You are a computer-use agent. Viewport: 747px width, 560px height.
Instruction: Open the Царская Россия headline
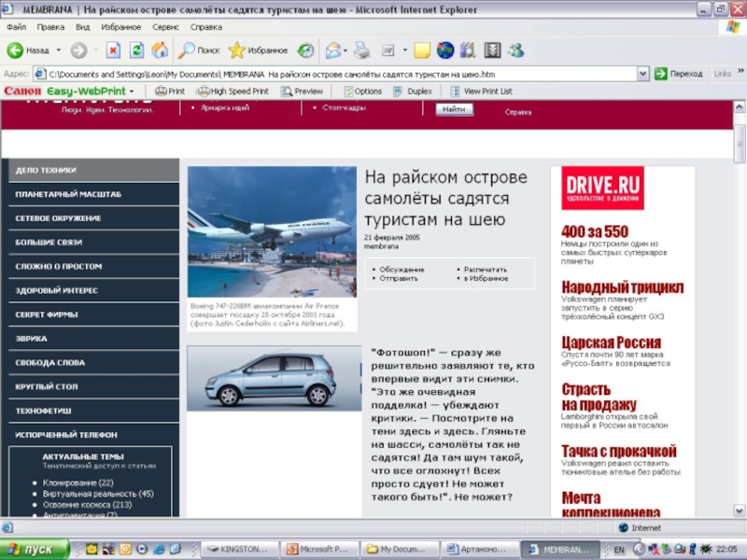pos(612,343)
